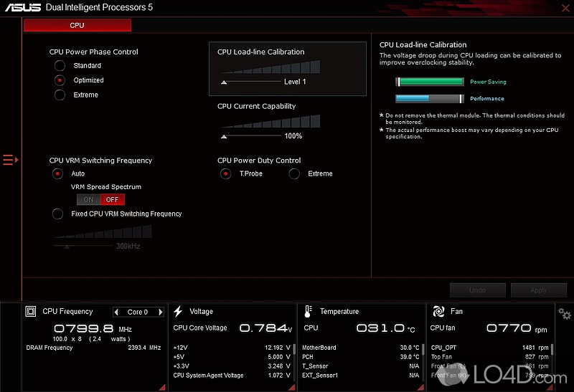Switch to previous core with left arrow
The width and height of the screenshot is (574, 392).
(x=116, y=312)
